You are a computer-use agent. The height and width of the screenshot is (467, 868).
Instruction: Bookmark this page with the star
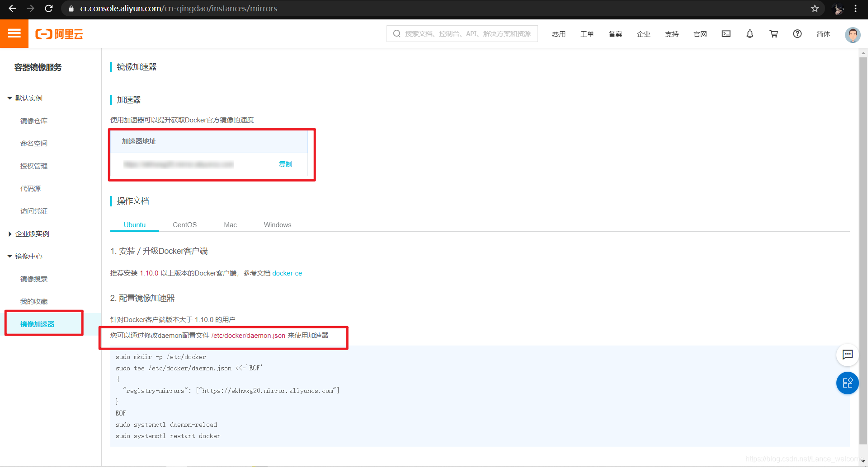(815, 8)
